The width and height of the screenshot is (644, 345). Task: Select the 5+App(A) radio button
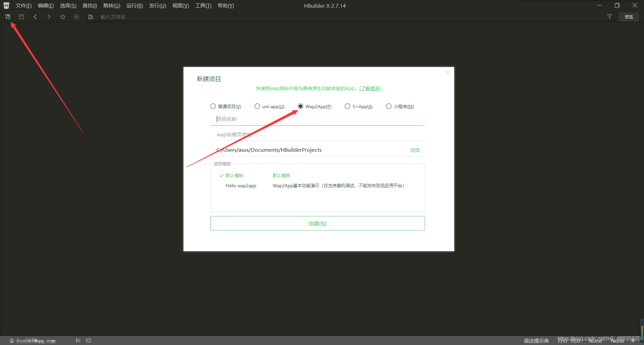point(347,106)
